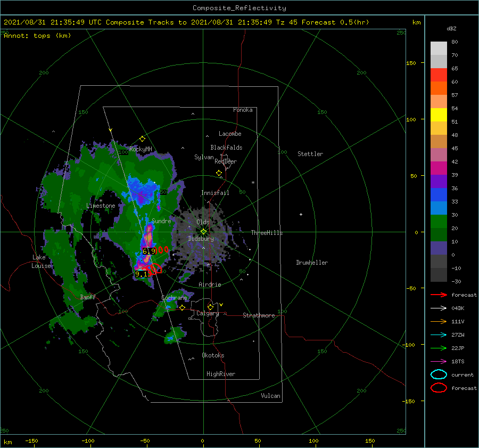Click the Calgary city label
Image resolution: width=479 pixels, height=448 pixels.
pyautogui.click(x=208, y=313)
